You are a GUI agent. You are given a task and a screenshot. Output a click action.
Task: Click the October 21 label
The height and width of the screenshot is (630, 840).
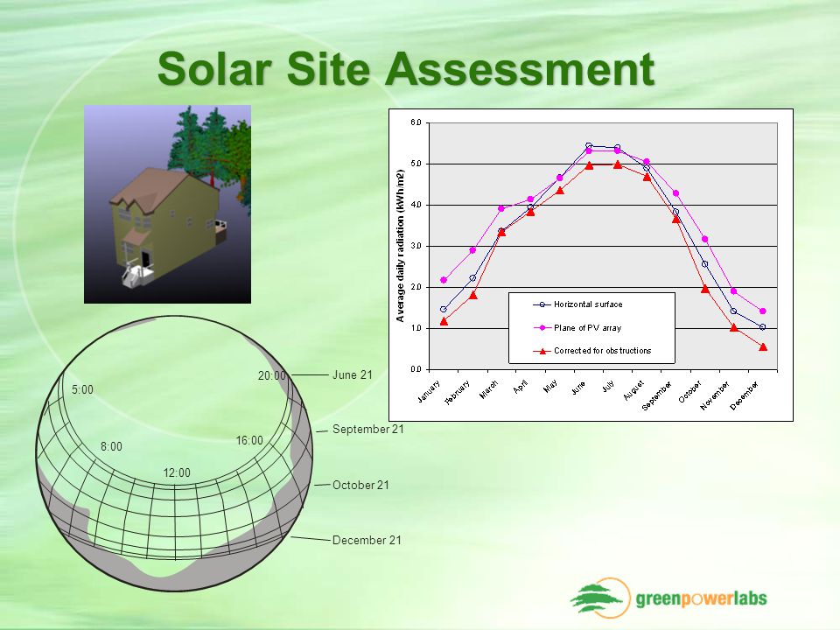360,485
